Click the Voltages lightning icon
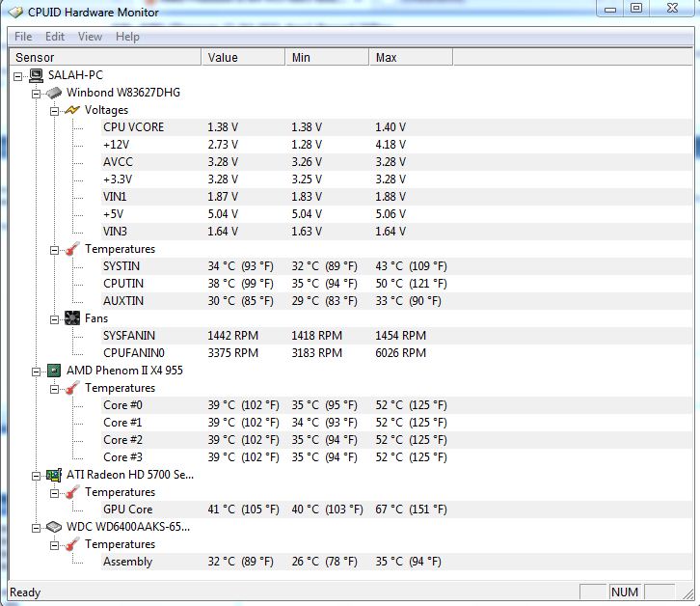 (72, 110)
